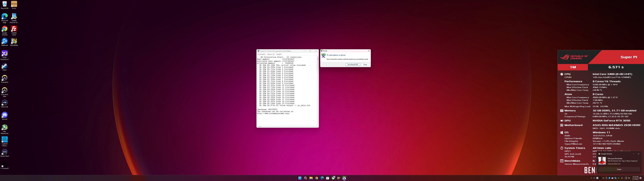Open Discord desktop shortcut
Image resolution: width=644 pixels, height=181 pixels.
coord(5,116)
